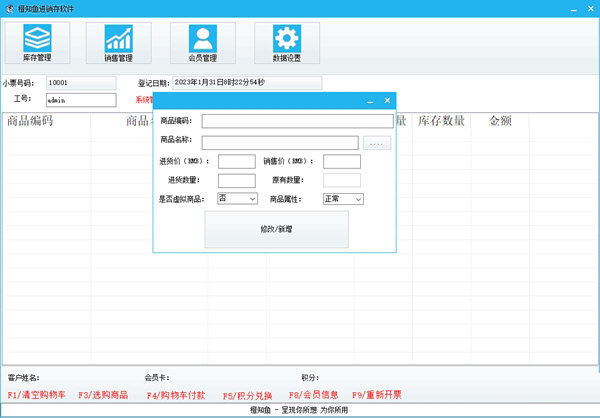Screen dimensions: 600x418
Task: Click the app logo in title bar
Action: point(10,8)
